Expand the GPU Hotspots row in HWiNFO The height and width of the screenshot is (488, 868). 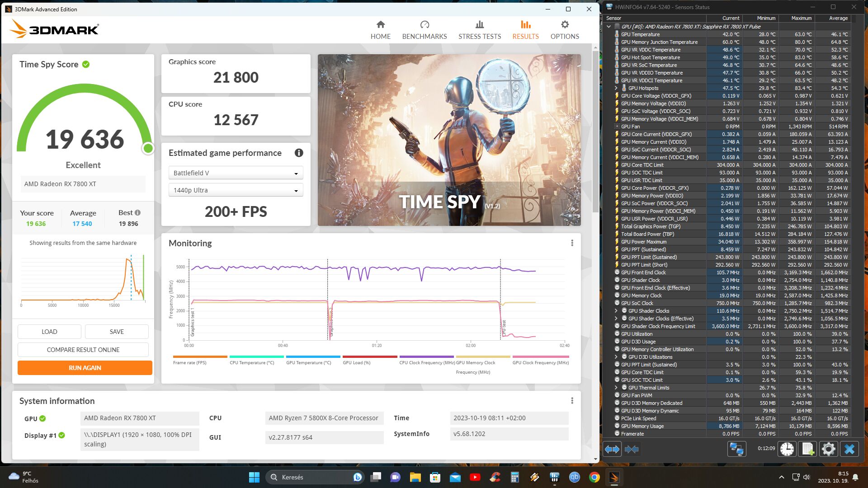616,88
